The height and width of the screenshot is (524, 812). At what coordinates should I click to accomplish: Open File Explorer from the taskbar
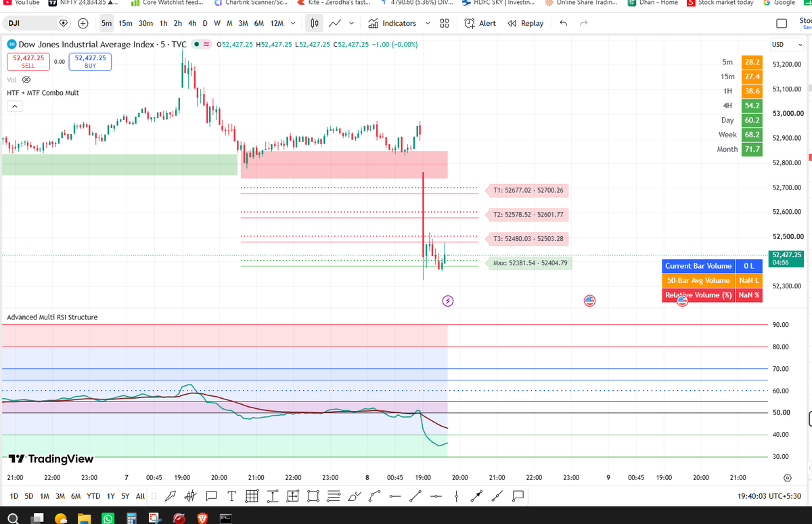click(84, 518)
